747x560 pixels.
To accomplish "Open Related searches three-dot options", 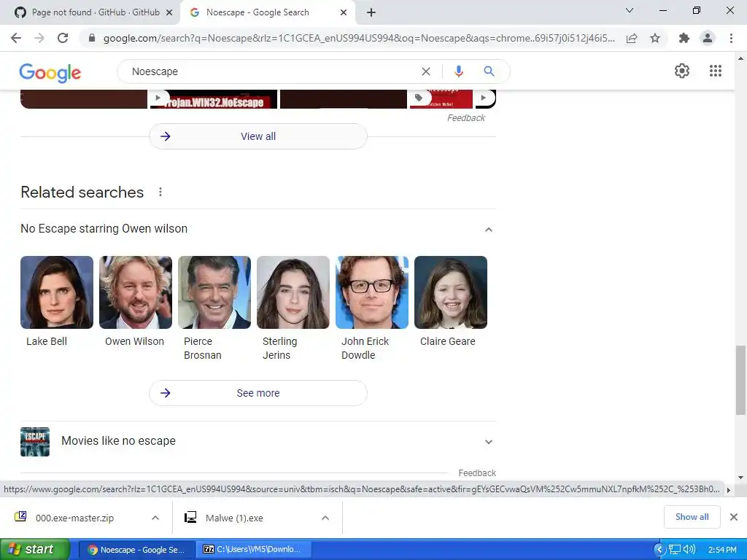I will (160, 192).
